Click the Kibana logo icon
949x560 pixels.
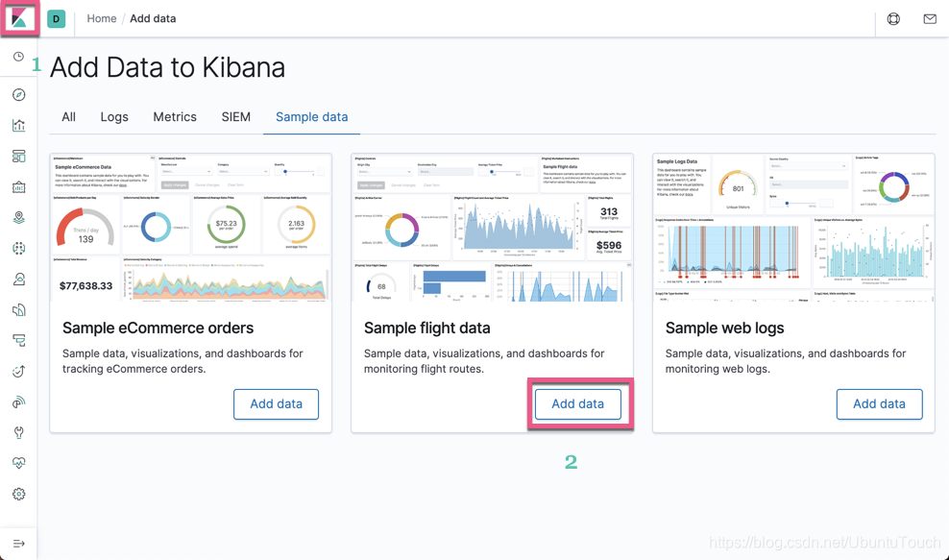(x=19, y=18)
